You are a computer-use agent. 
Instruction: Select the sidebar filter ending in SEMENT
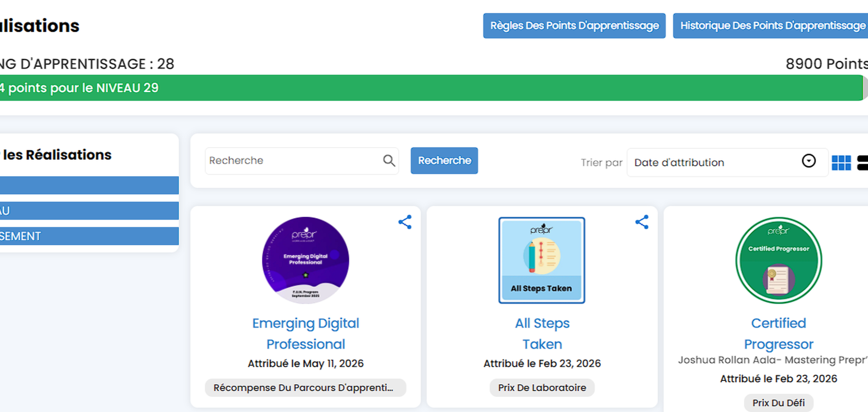click(x=89, y=236)
